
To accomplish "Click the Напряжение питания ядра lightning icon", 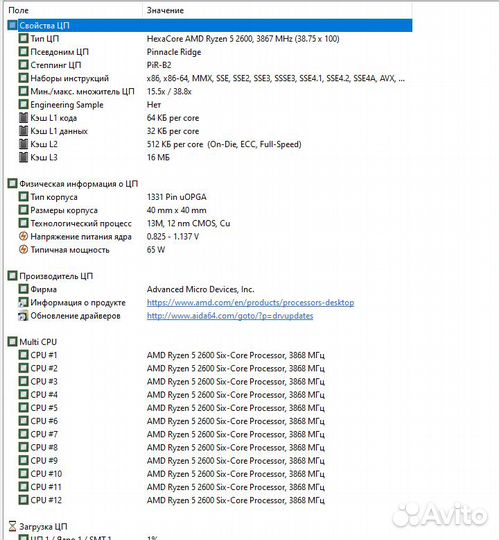I will 23,237.
